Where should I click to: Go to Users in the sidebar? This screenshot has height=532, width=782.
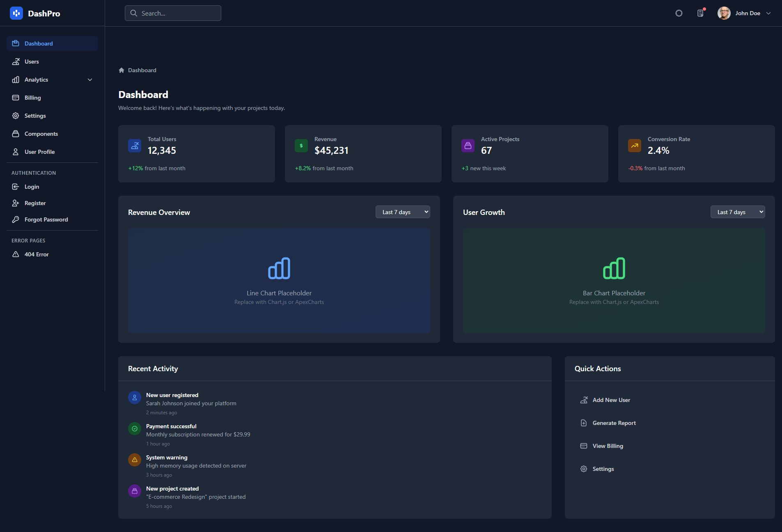click(x=32, y=62)
